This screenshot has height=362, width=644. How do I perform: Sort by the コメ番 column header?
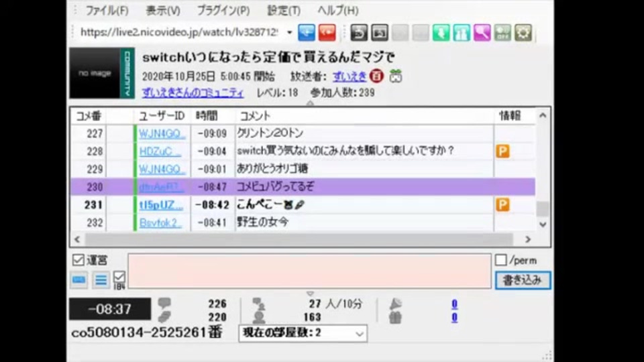coord(89,116)
